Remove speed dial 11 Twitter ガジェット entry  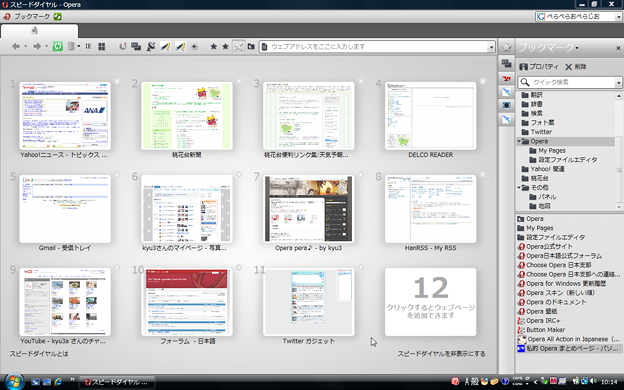[x=361, y=267]
